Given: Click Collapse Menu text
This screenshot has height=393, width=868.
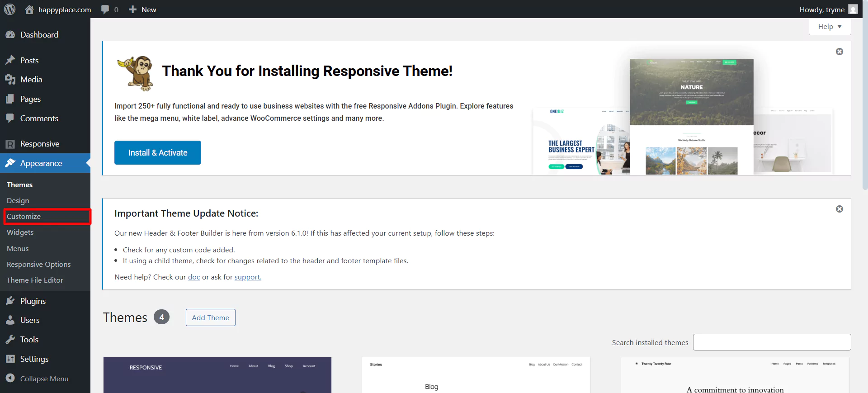Looking at the screenshot, I should pyautogui.click(x=44, y=379).
